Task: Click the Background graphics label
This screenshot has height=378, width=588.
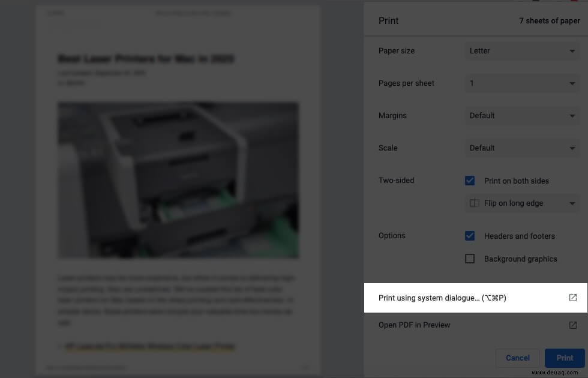Action: [x=521, y=259]
